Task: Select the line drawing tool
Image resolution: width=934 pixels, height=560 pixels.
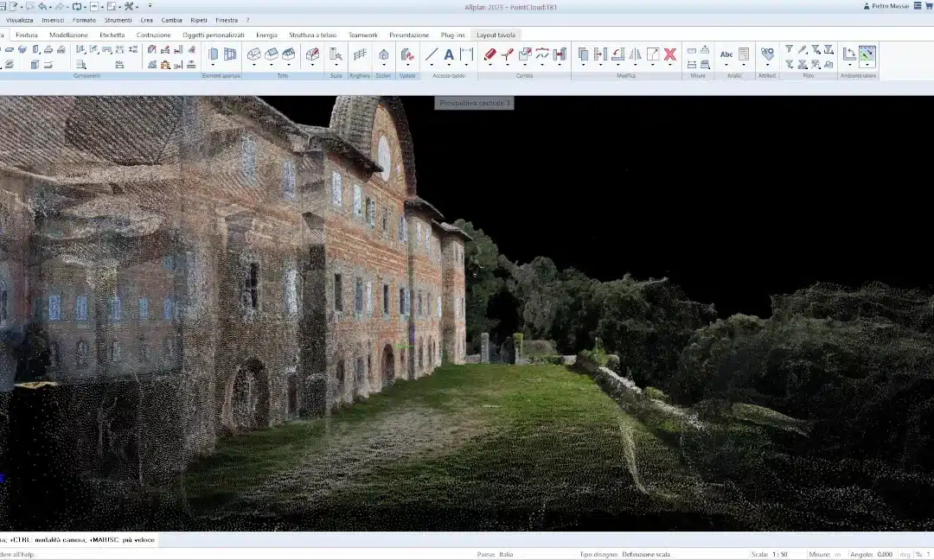Action: coord(432,54)
